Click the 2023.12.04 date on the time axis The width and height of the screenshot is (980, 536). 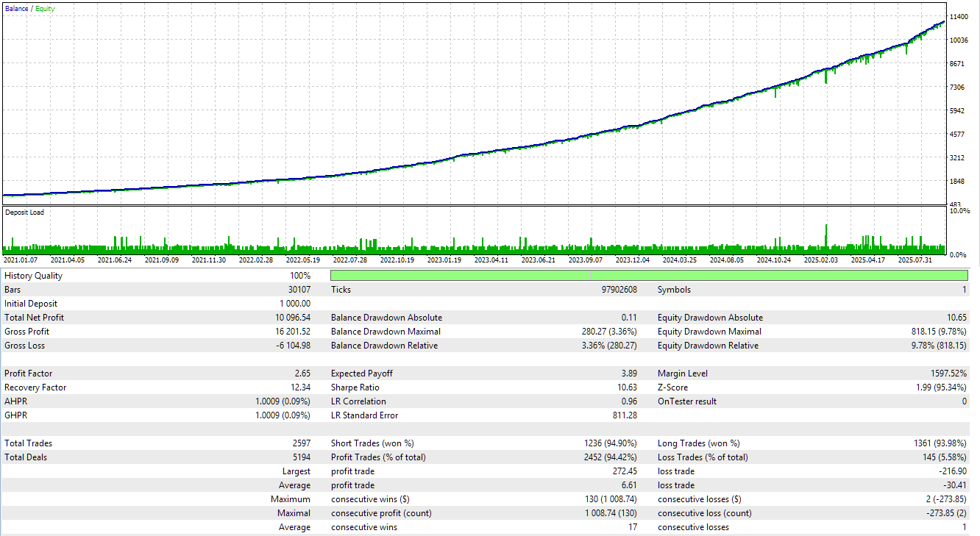click(633, 260)
